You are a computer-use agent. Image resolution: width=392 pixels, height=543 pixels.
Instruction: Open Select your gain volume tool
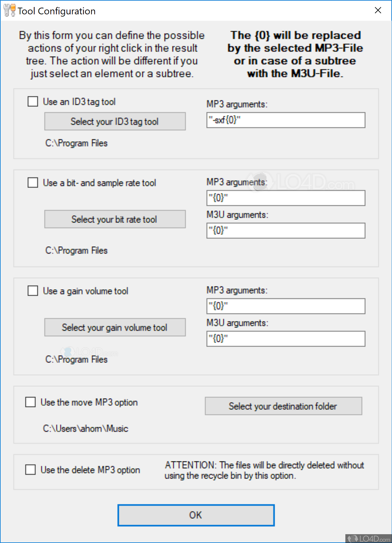[115, 327]
